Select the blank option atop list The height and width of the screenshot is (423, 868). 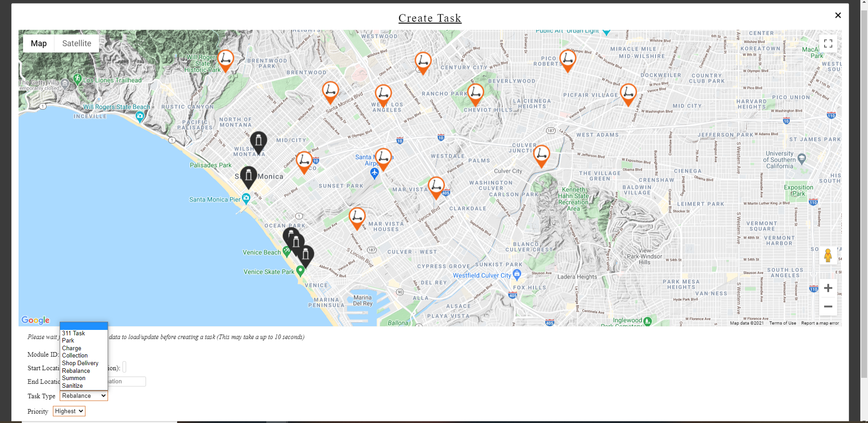pos(84,326)
